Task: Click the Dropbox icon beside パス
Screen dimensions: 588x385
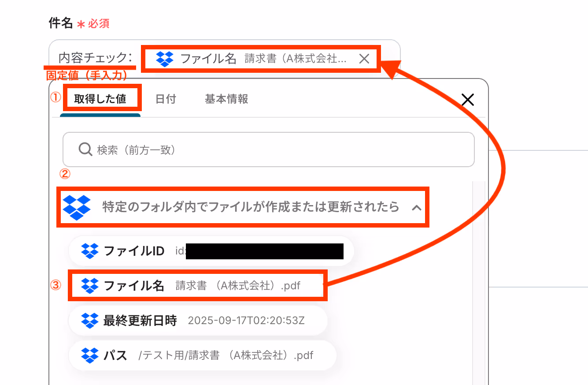Action: click(x=90, y=355)
